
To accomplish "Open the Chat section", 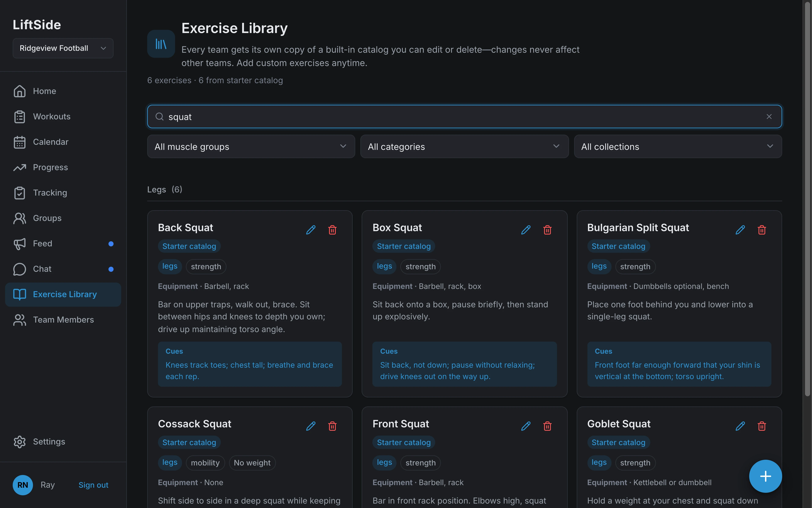I will click(x=63, y=269).
